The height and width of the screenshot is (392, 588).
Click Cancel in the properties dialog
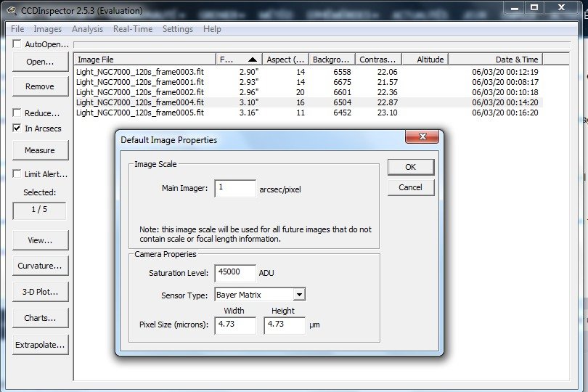[x=411, y=187]
